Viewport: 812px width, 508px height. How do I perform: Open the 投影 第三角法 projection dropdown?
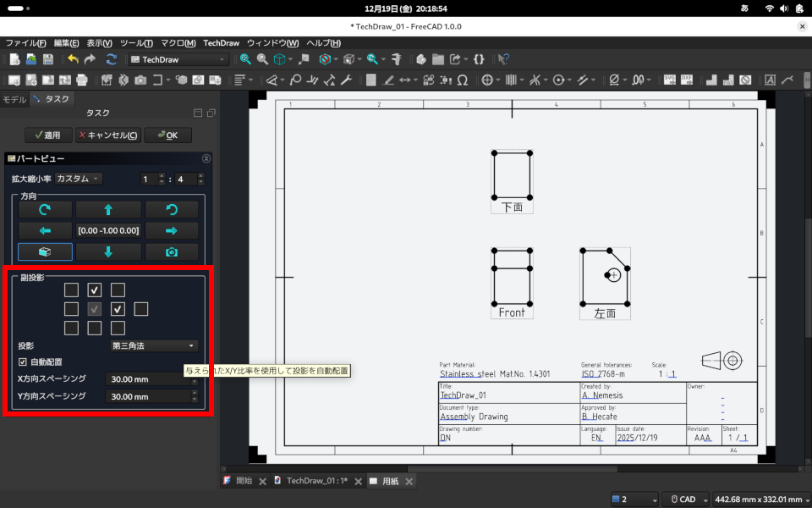(x=154, y=345)
